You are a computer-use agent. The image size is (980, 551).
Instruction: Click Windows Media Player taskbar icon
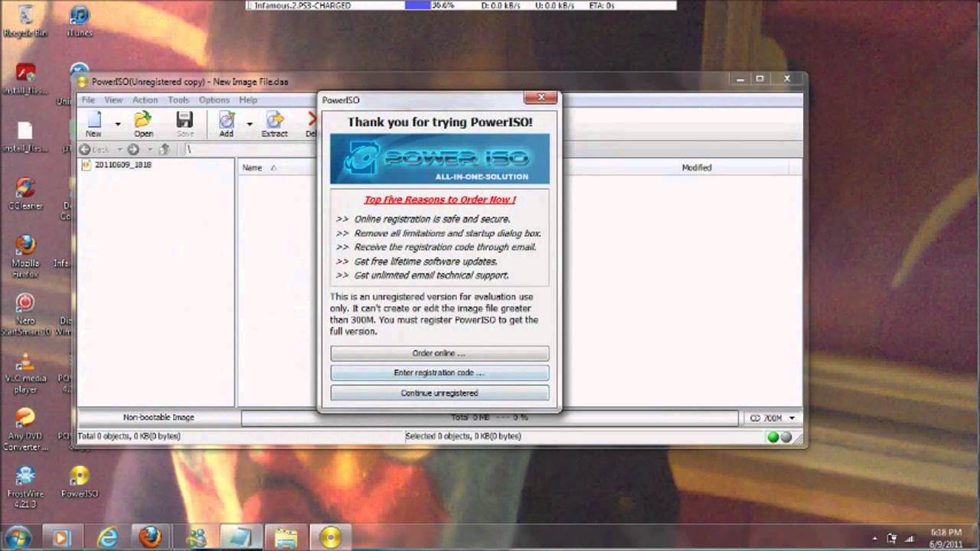tap(60, 538)
